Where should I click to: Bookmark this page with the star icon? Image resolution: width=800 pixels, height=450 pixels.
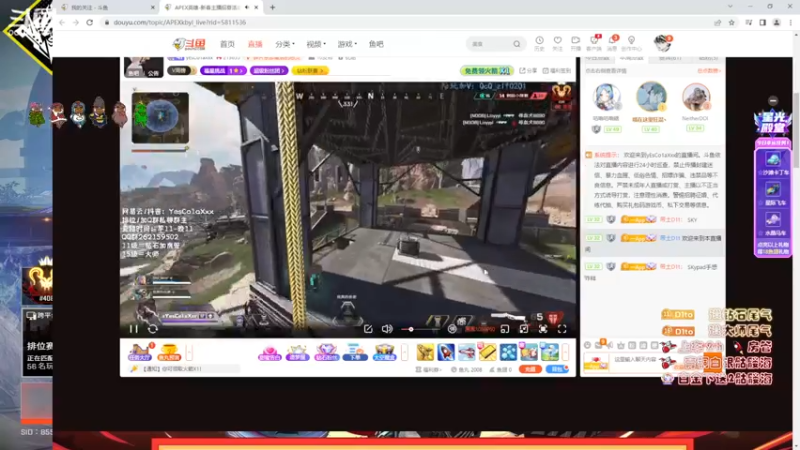[732, 22]
